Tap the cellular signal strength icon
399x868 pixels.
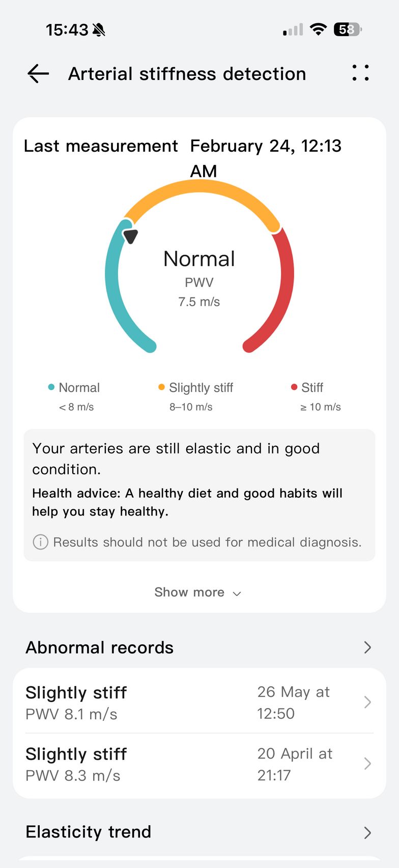[x=293, y=30]
